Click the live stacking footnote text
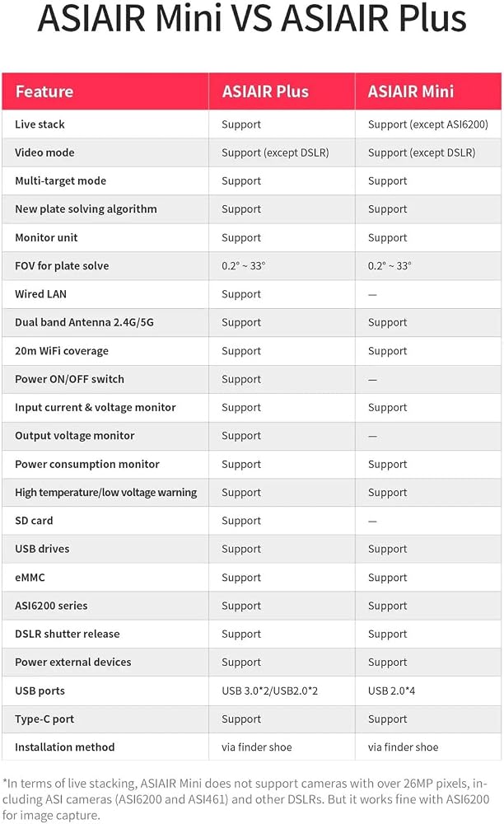This screenshot has height=824, width=504. click(245, 799)
